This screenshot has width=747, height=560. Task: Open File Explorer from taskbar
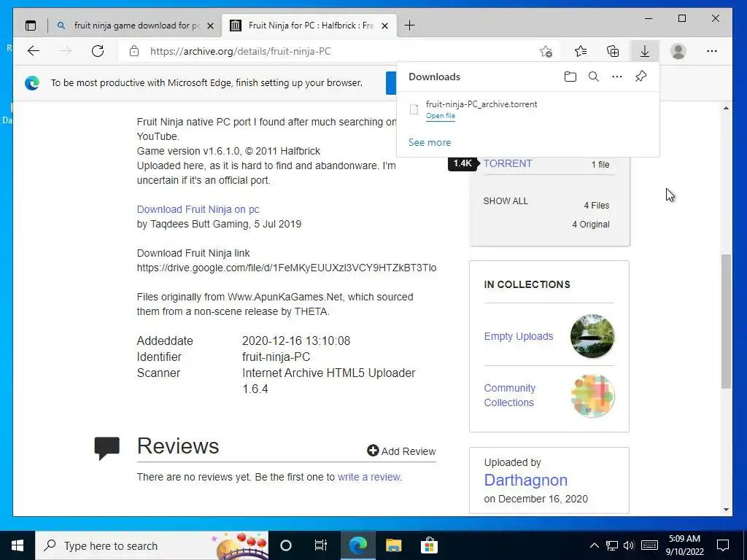[x=393, y=545]
